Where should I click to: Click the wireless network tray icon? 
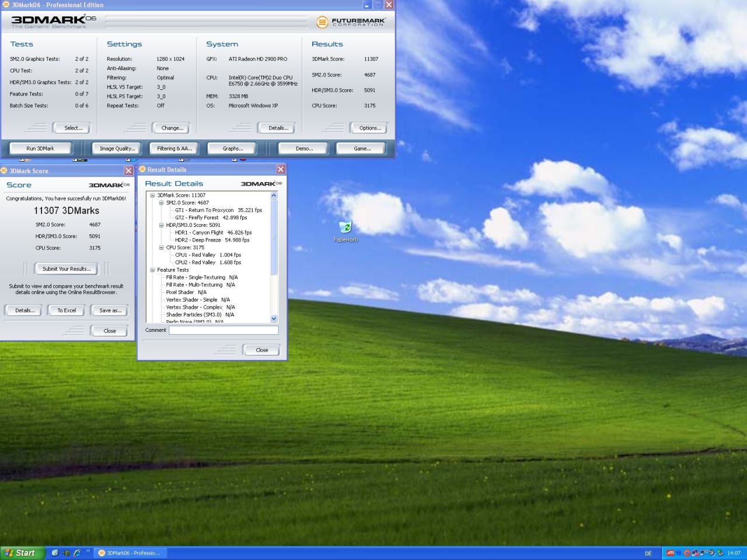703,552
